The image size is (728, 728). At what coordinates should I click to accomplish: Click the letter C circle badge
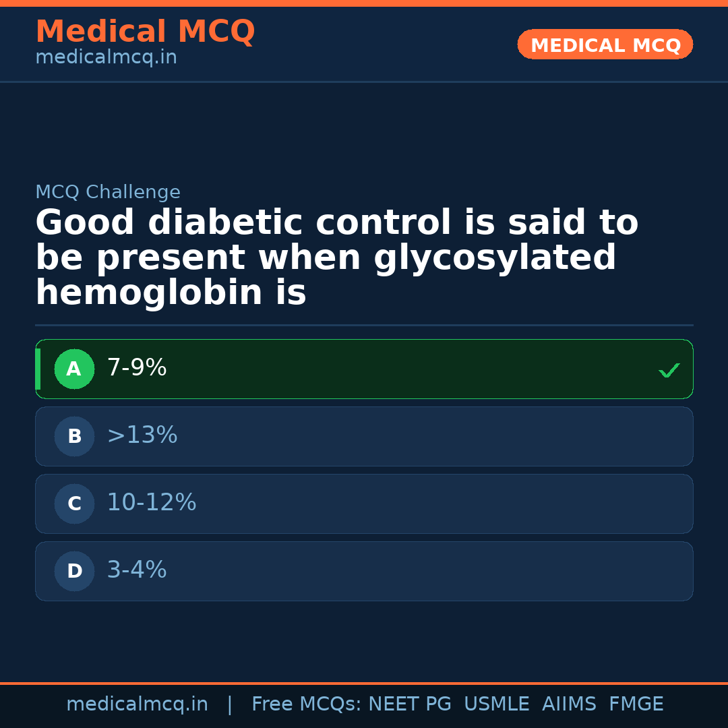tap(74, 504)
